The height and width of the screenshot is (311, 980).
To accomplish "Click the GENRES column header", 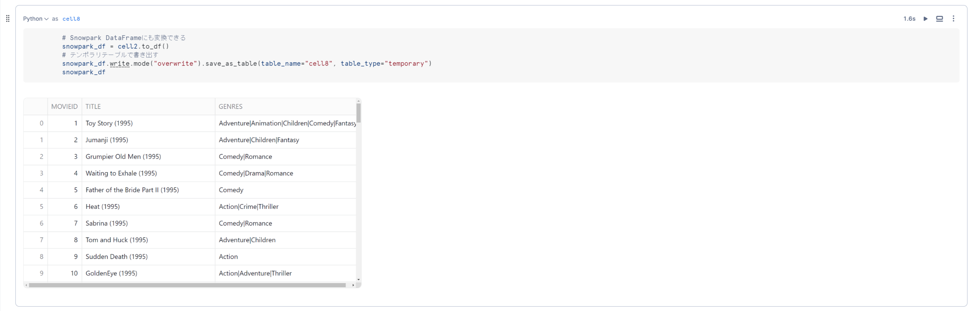I will coord(230,107).
